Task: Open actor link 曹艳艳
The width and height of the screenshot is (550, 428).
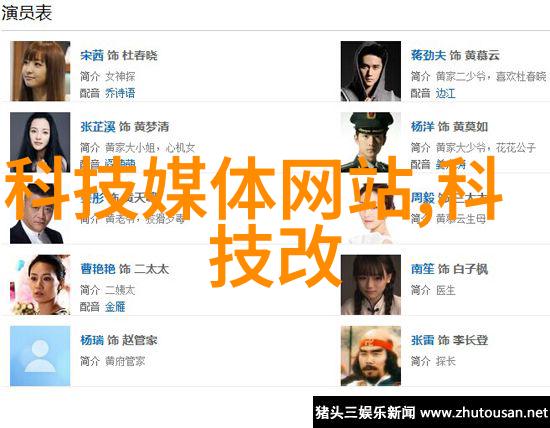Action: tap(98, 269)
